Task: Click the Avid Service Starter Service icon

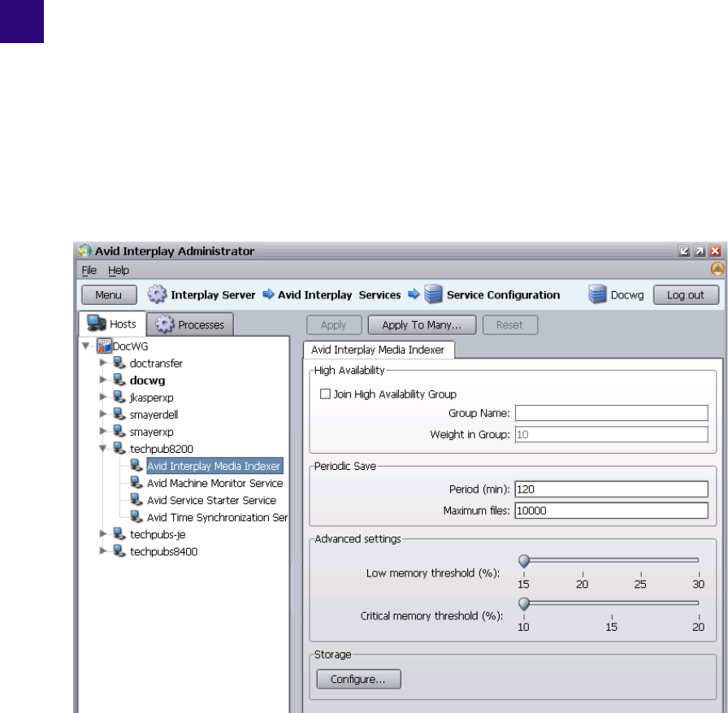Action: pos(136,500)
